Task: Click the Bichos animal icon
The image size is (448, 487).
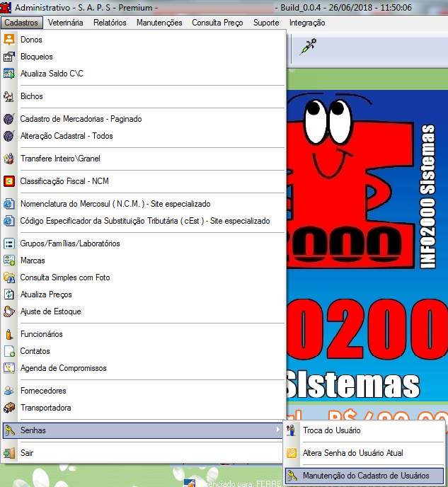Action: (x=9, y=96)
